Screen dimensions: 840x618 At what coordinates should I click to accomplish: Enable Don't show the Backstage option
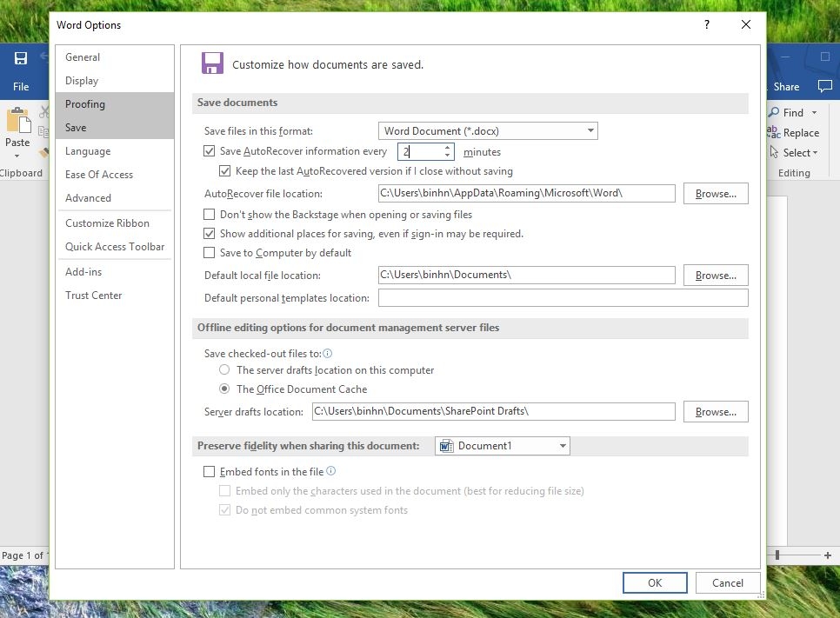pos(210,214)
